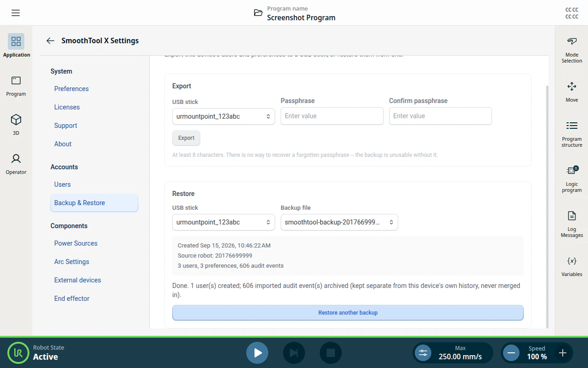Image resolution: width=588 pixels, height=368 pixels.
Task: Click the Step forward control
Action: click(294, 353)
